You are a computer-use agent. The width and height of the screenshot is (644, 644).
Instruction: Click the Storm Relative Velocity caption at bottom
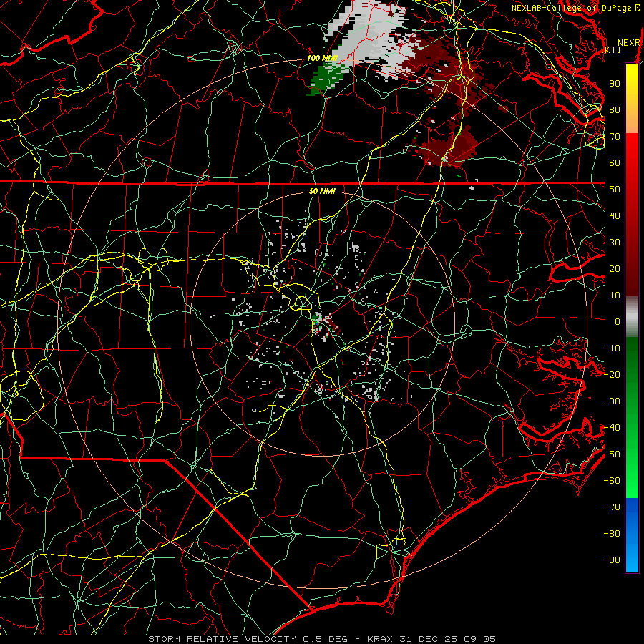(x=322, y=639)
